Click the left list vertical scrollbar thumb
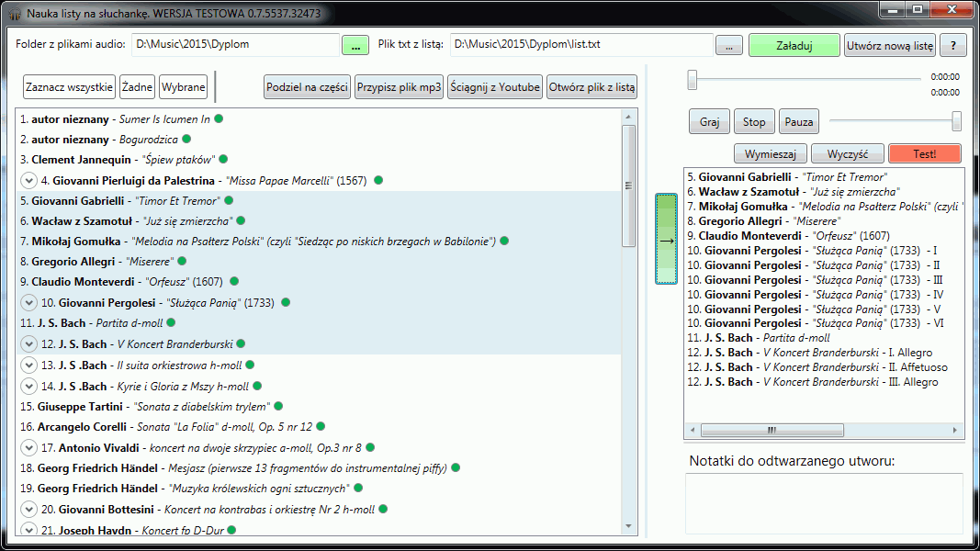The width and height of the screenshot is (980, 551). [x=628, y=186]
